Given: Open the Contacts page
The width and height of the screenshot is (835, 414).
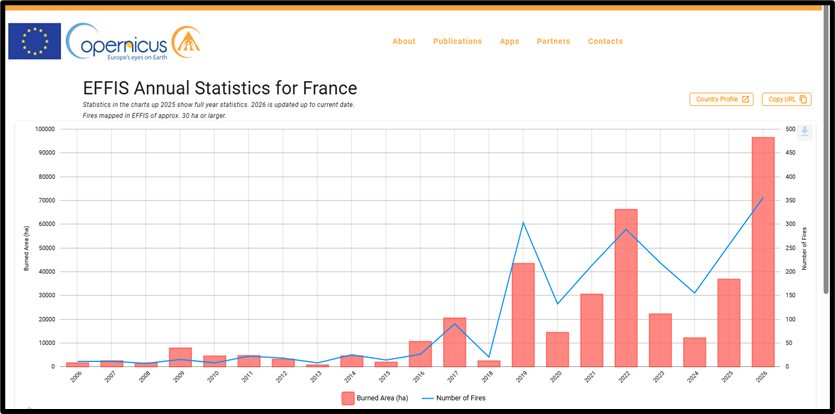Looking at the screenshot, I should [605, 42].
